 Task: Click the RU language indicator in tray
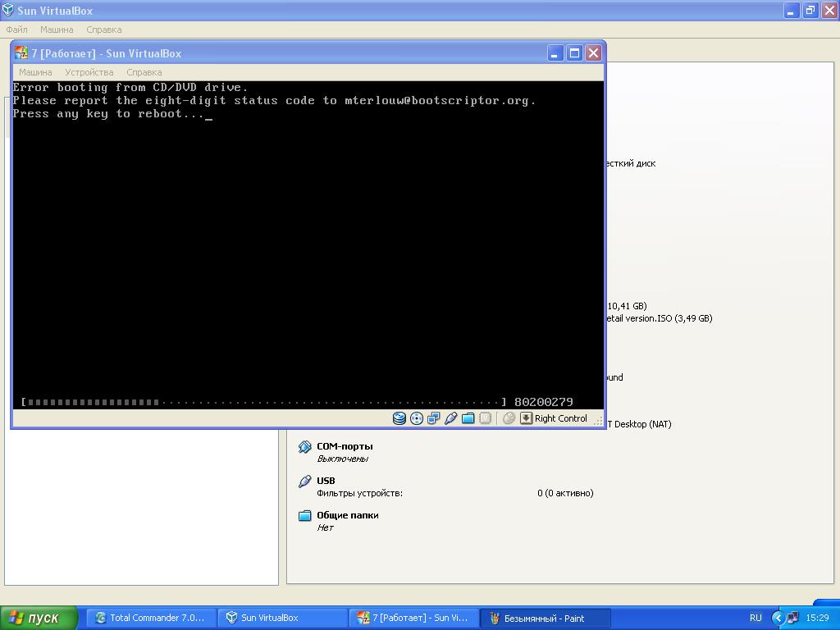[x=756, y=618]
